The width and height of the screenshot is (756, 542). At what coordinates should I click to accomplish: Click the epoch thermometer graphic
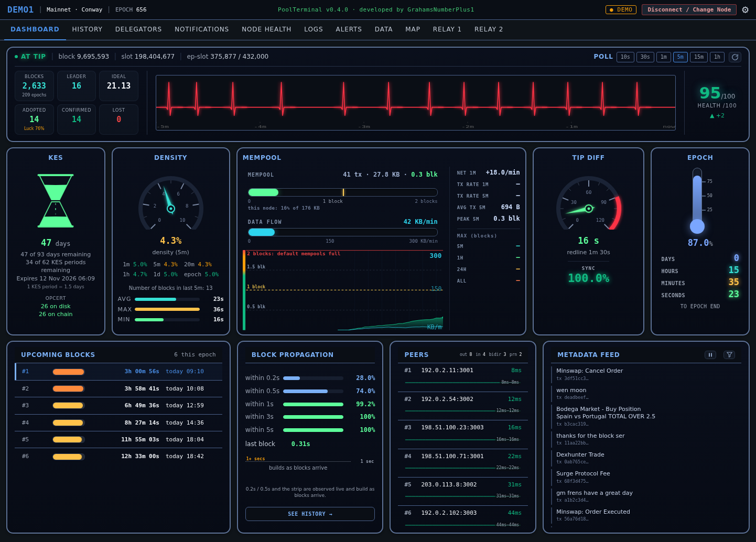[x=697, y=201]
